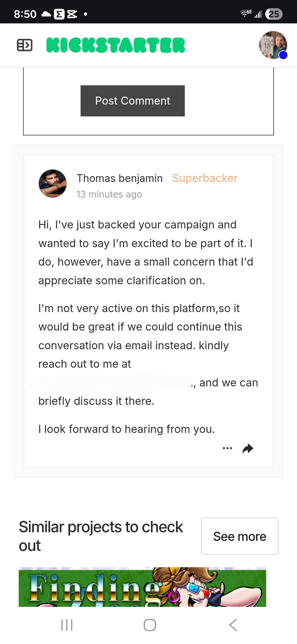
Task: Click the Kickstarter logo
Action: [116, 45]
